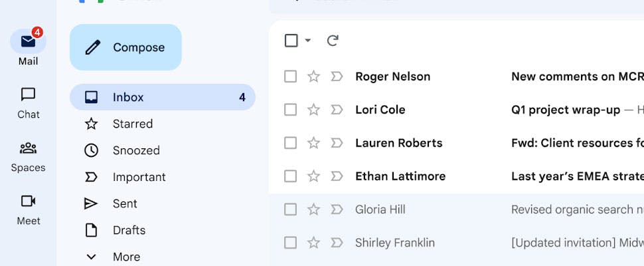Go to the Starred folder
This screenshot has width=644, height=266.
[x=132, y=124]
